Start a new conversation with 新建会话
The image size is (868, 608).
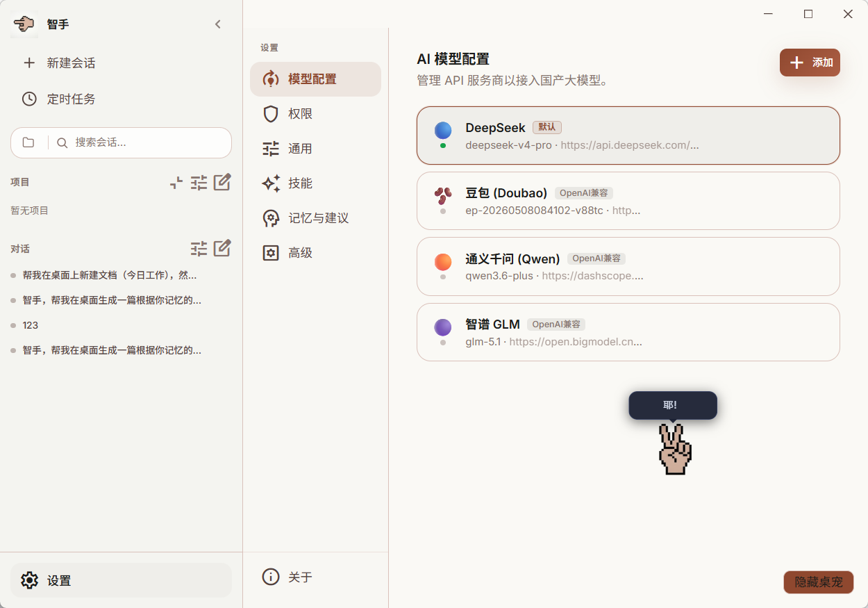(x=121, y=63)
